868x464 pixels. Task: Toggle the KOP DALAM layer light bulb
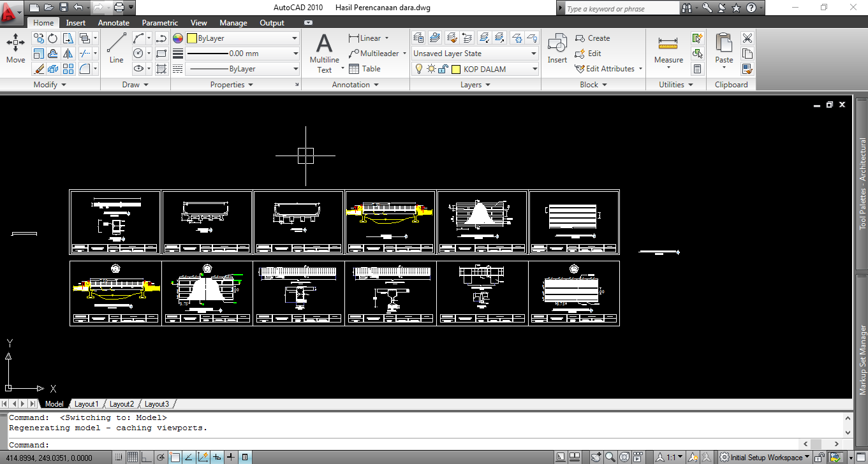[419, 68]
